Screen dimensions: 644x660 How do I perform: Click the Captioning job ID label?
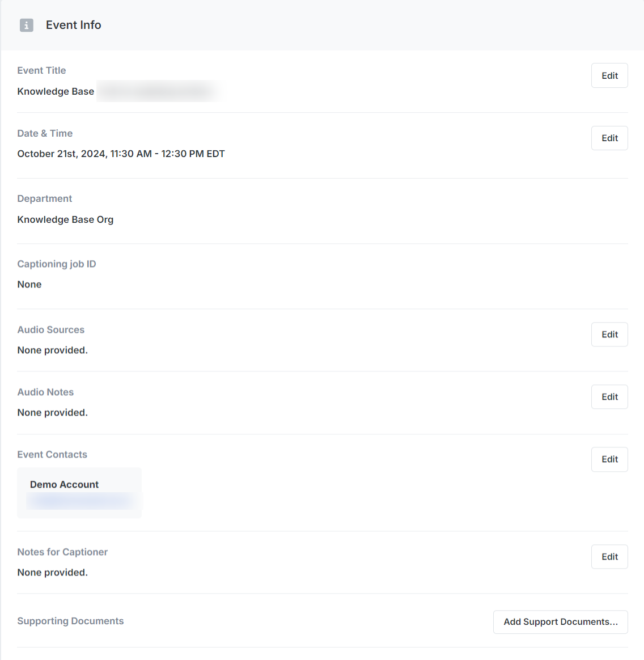point(56,264)
